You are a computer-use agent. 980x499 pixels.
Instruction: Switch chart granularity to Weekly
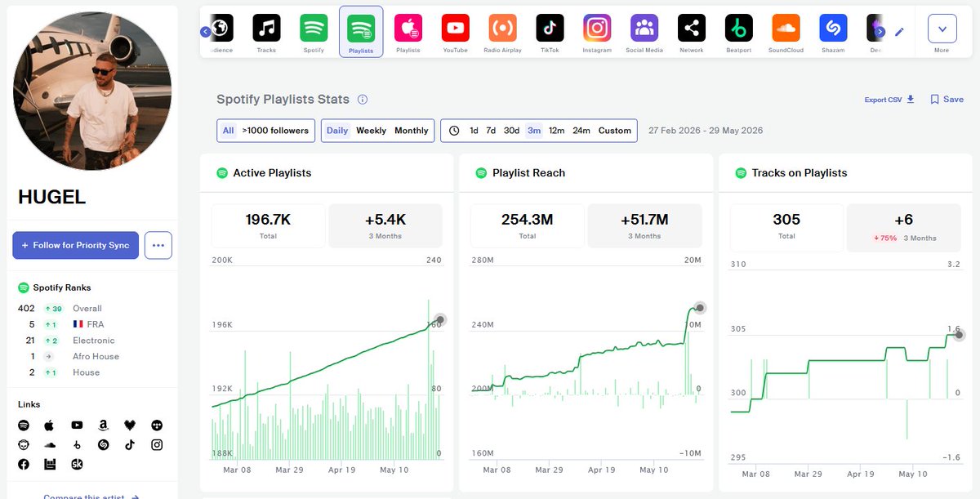coord(371,131)
